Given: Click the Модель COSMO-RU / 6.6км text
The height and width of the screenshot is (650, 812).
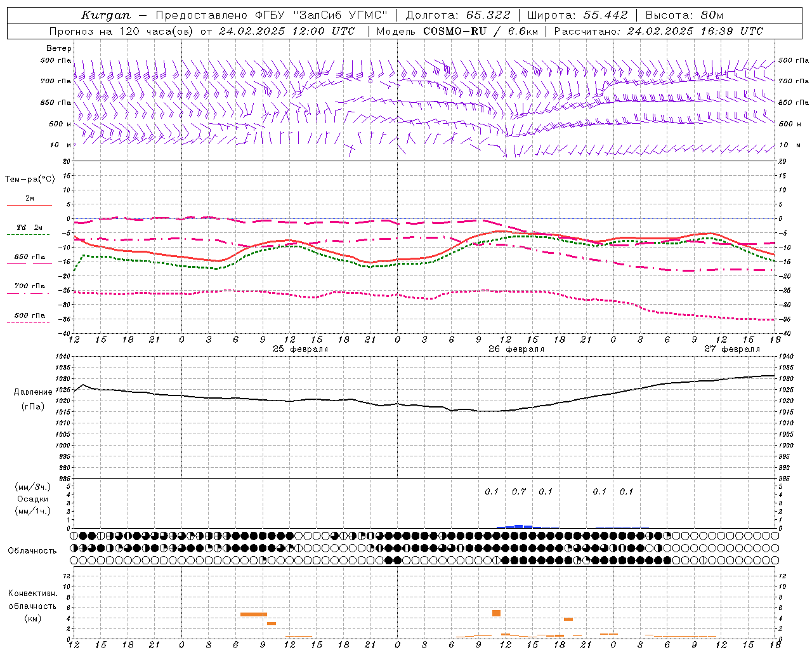Looking at the screenshot, I should [x=456, y=31].
